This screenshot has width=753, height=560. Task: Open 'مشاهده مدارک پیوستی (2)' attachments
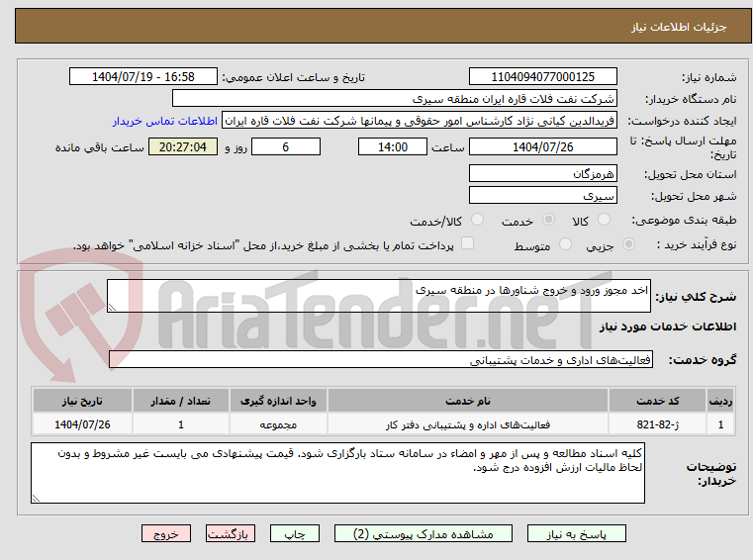tap(424, 533)
